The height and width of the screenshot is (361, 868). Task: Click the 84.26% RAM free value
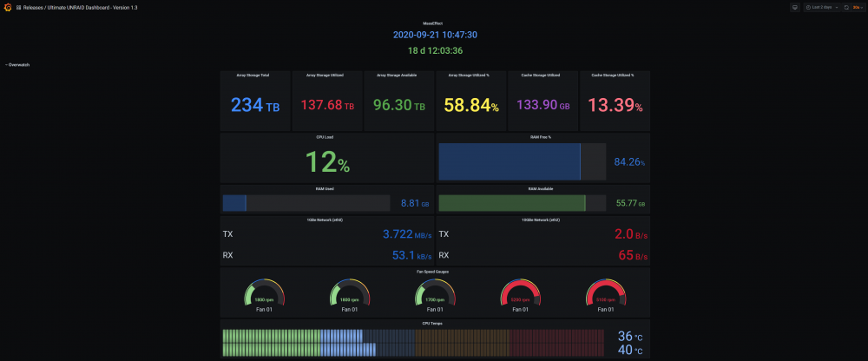click(x=629, y=162)
